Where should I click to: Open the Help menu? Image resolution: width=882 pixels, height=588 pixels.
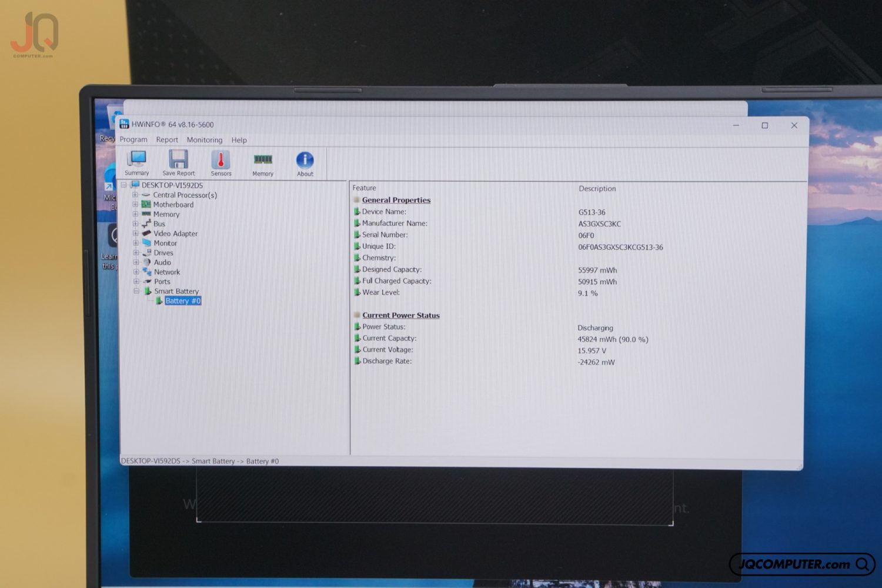pyautogui.click(x=239, y=140)
